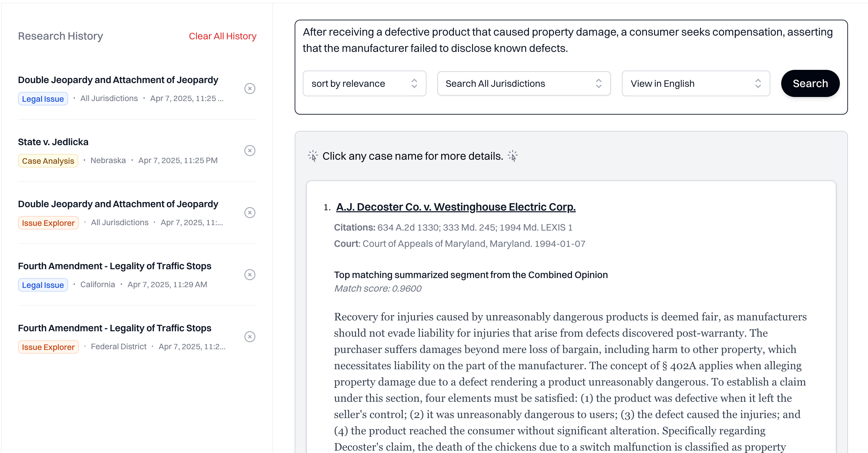Open Fourth Amendment California history item
Image resolution: width=868 pixels, height=453 pixels.
click(115, 266)
